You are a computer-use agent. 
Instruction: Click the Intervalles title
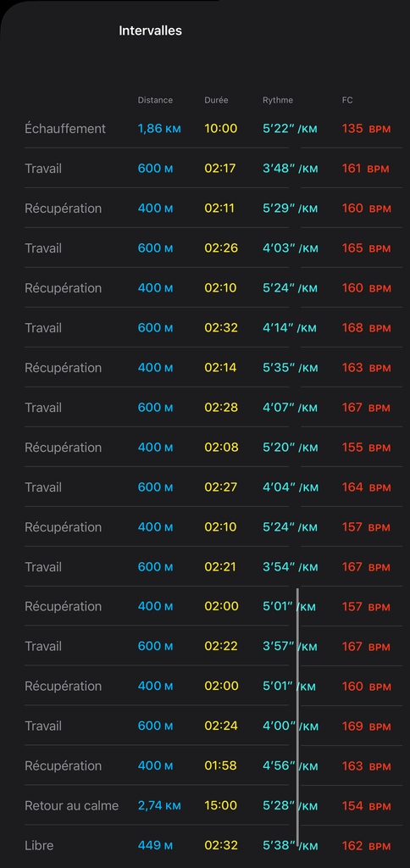coord(150,31)
